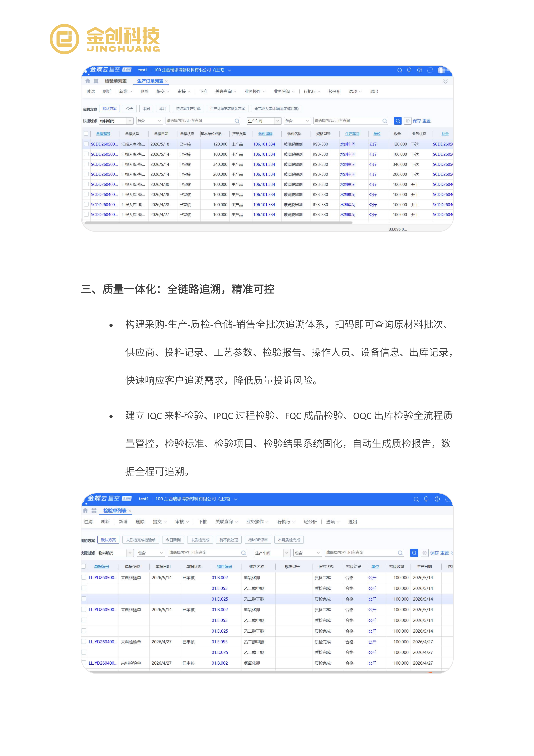Expand company selector dropdown in inspection list header

236,500
